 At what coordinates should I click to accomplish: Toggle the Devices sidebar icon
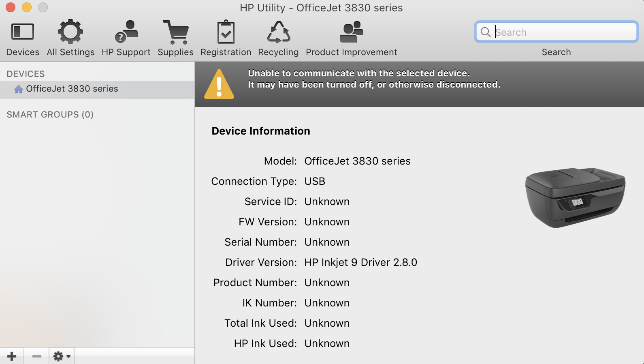[23, 32]
